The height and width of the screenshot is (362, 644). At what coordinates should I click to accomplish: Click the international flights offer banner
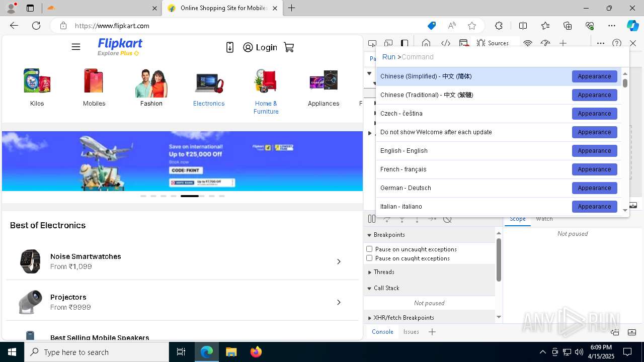182,161
